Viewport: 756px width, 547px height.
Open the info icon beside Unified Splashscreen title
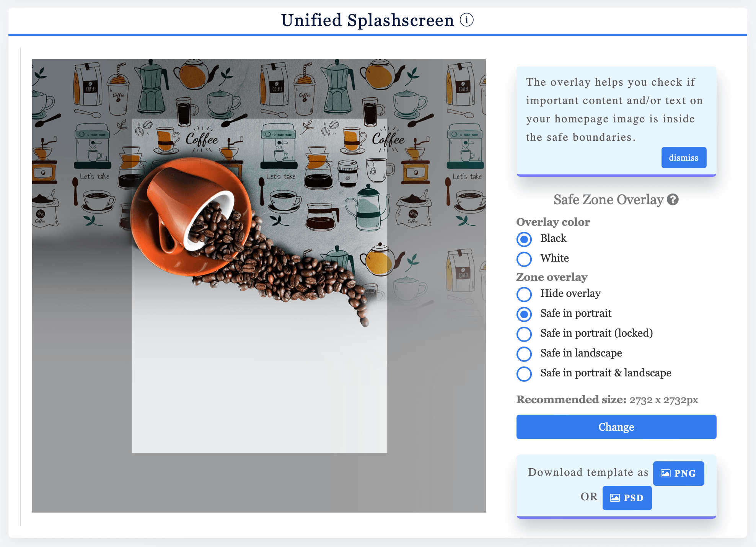click(x=467, y=20)
